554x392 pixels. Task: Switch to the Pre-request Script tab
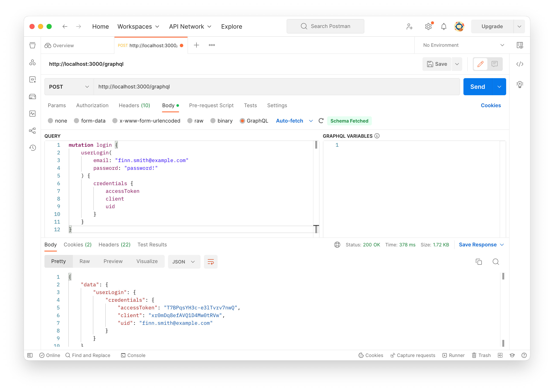(x=211, y=105)
